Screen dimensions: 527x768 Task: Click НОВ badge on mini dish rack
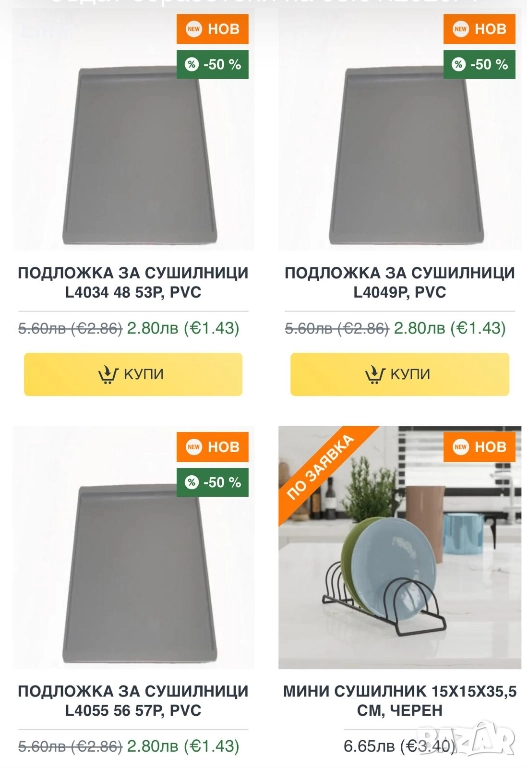pos(479,447)
